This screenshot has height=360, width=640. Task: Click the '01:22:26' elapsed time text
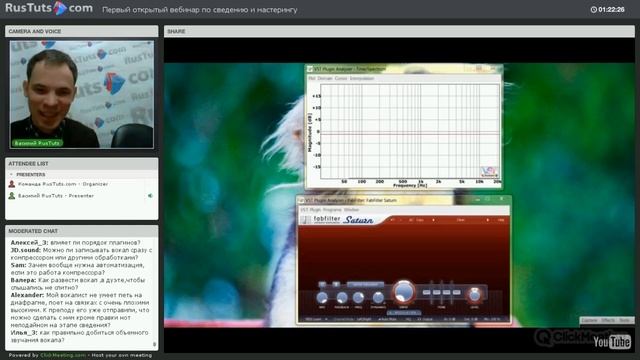coord(611,9)
